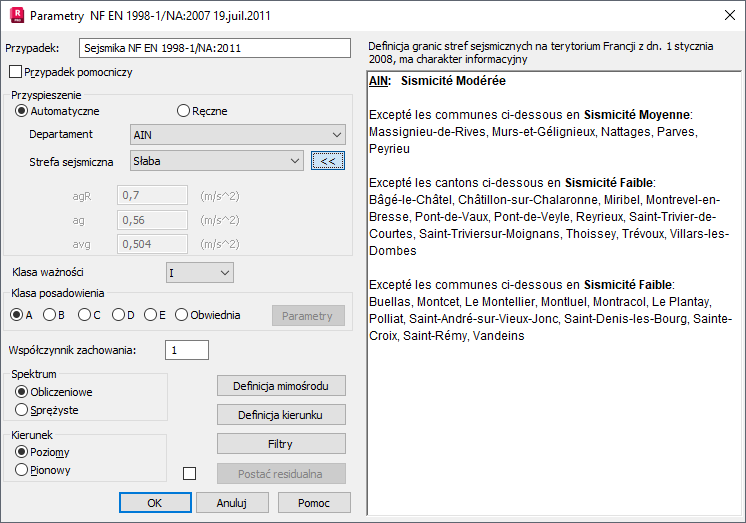Select foundation class B
This screenshot has width=746, height=523.
pos(49,315)
